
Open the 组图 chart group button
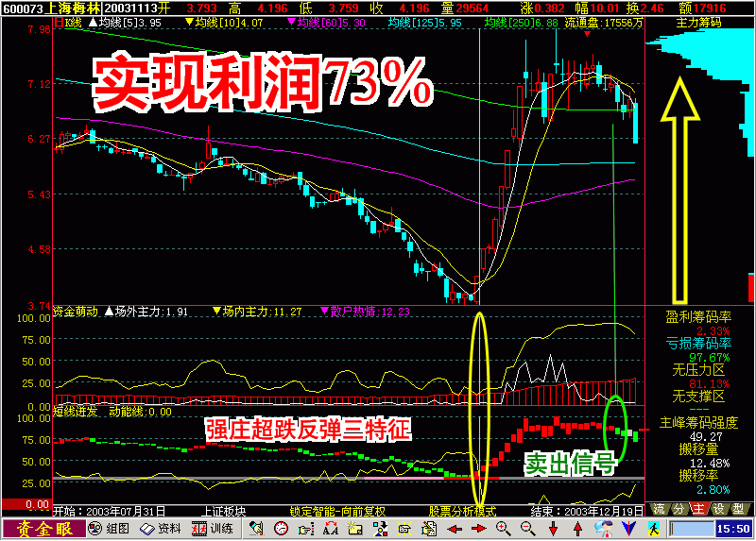109,529
